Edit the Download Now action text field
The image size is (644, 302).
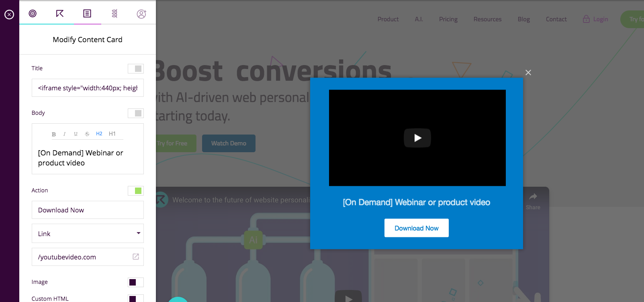88,210
